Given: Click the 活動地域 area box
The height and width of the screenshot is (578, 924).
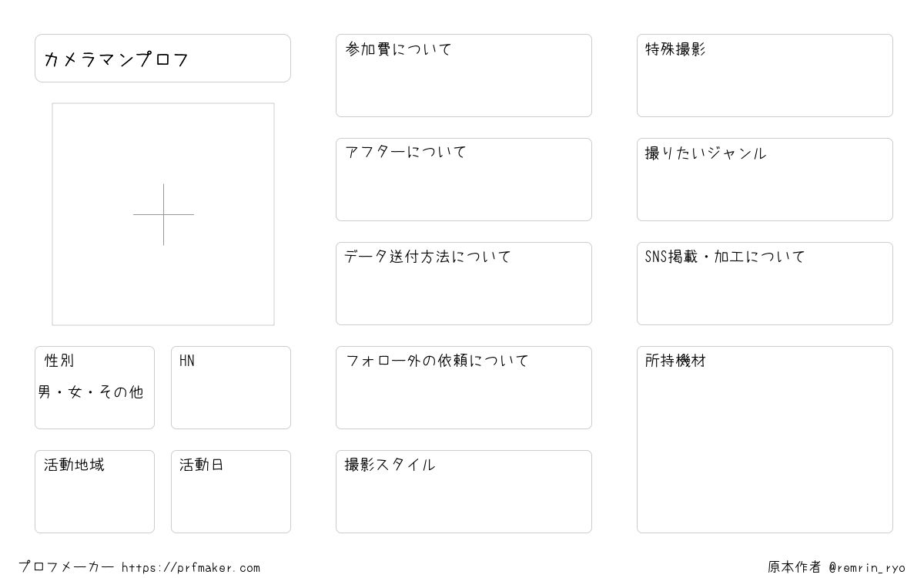Looking at the screenshot, I should point(95,492).
